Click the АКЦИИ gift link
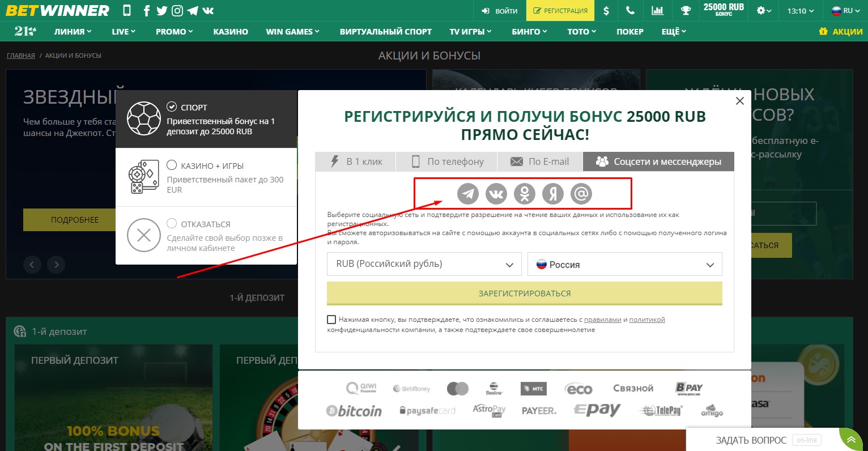 pyautogui.click(x=841, y=32)
